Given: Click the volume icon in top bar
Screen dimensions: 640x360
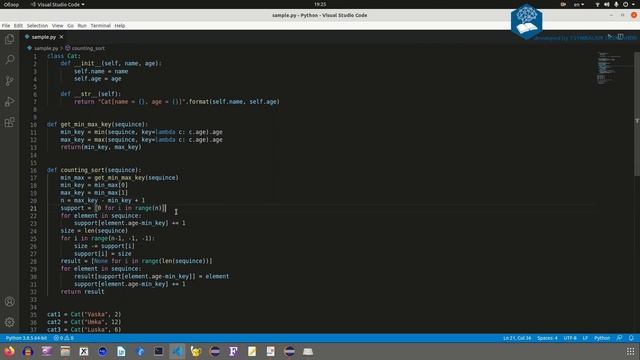Looking at the screenshot, I should [x=607, y=4].
